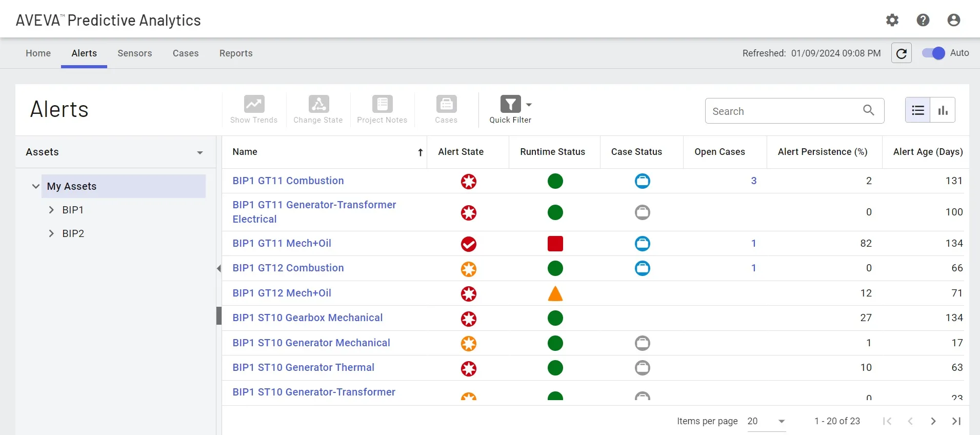Click gray case icon for GT11 Generator-Transformer Electrical
The height and width of the screenshot is (435, 980).
click(643, 212)
